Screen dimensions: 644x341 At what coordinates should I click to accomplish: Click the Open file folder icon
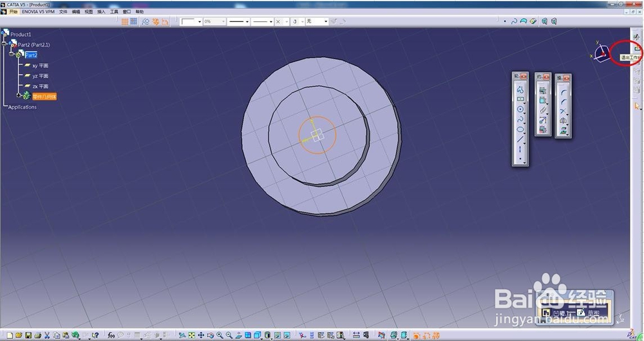pos(19,335)
